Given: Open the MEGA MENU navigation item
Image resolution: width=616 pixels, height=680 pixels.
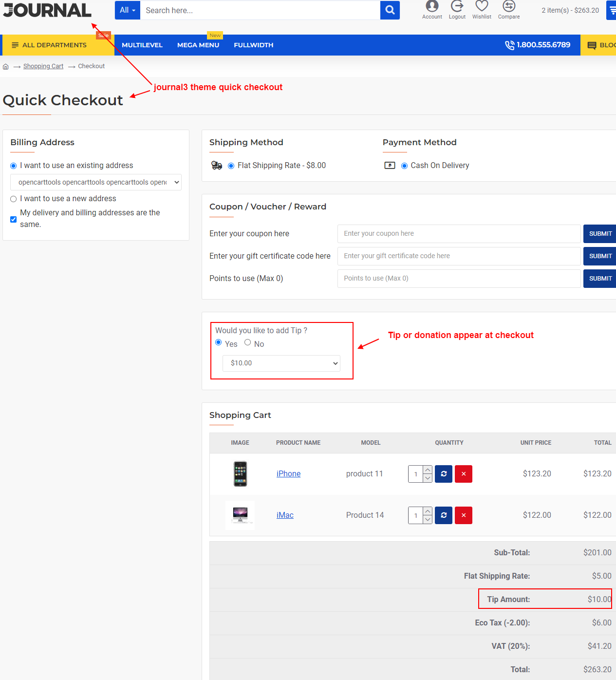Looking at the screenshot, I should coord(198,45).
